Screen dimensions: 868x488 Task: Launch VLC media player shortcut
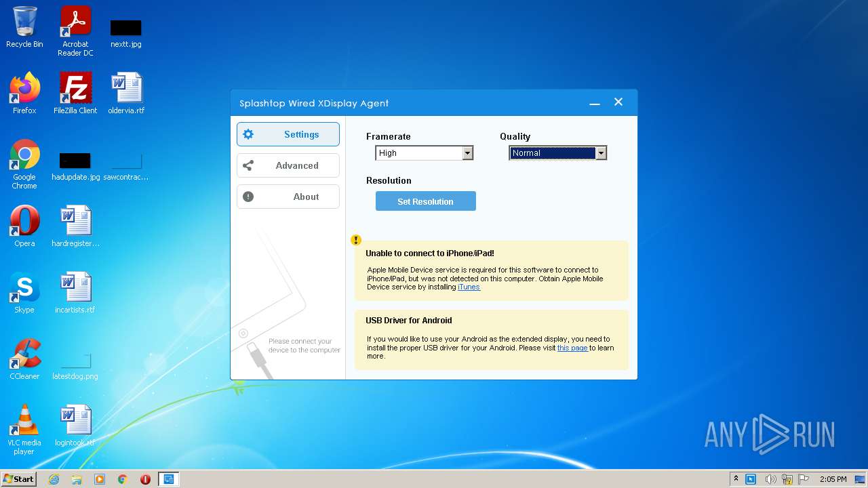pos(24,430)
